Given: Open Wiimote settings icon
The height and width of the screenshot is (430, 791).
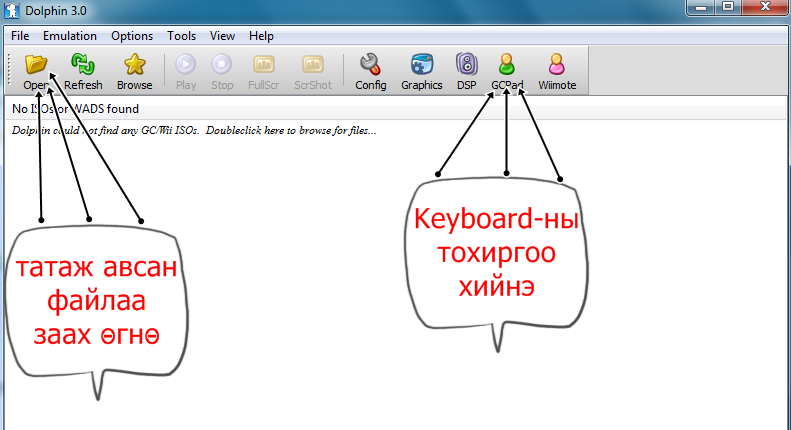Looking at the screenshot, I should pos(557,65).
